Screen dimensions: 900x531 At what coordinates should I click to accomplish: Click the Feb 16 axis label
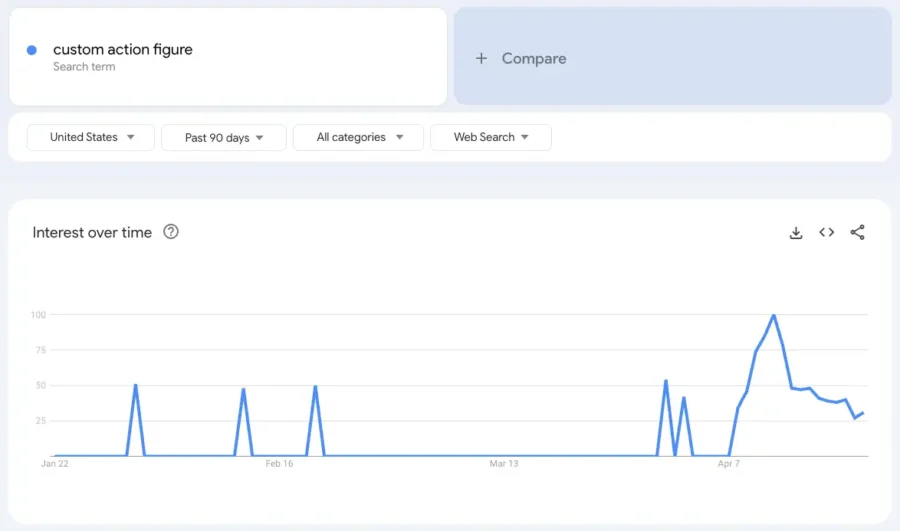(279, 464)
